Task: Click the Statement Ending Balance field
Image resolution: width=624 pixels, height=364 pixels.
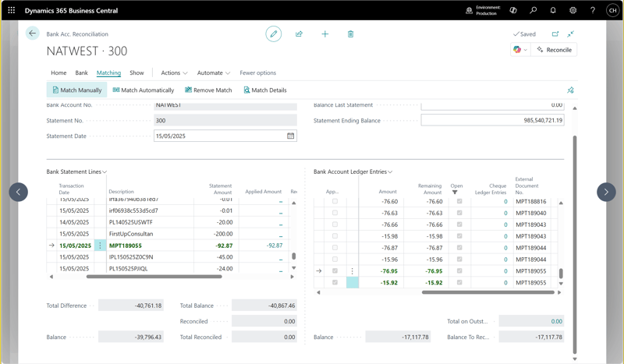Action: [x=492, y=121]
